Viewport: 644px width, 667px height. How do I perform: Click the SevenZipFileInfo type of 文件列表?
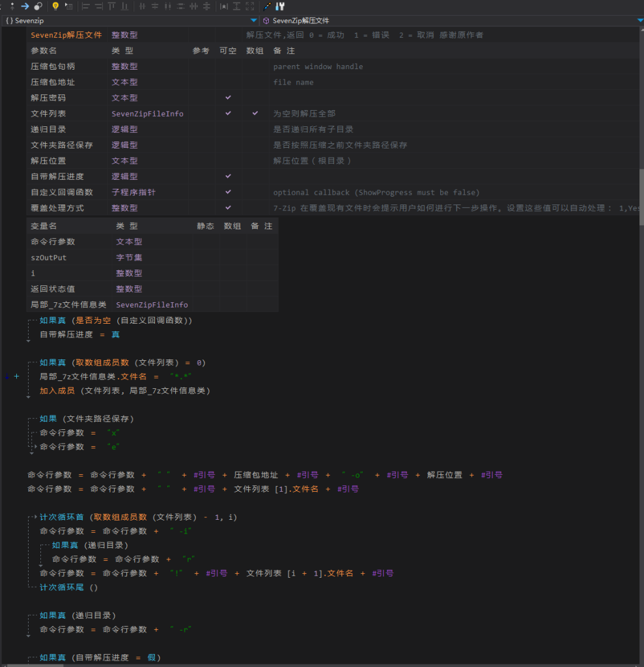[x=147, y=113]
